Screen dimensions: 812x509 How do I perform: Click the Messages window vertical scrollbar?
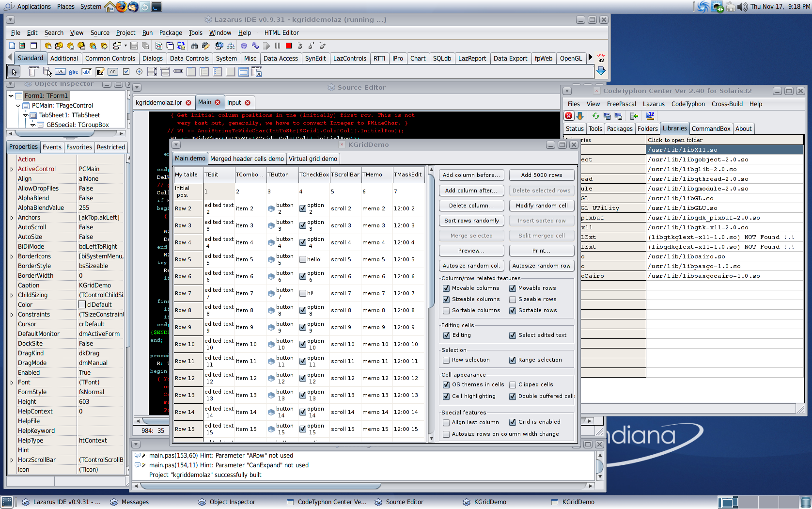(x=600, y=466)
